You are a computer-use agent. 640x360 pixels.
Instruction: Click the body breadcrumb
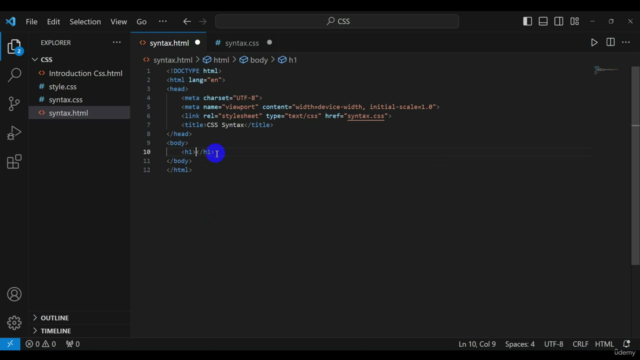[x=259, y=60]
